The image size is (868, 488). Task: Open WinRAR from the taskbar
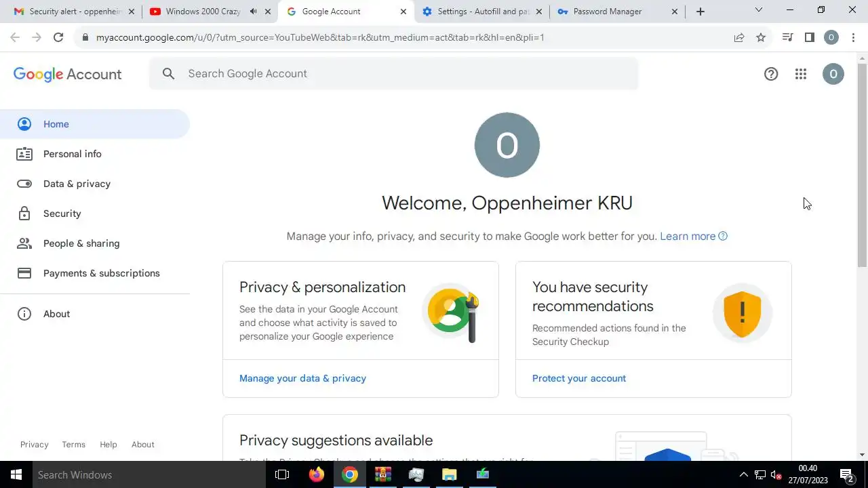pos(383,474)
